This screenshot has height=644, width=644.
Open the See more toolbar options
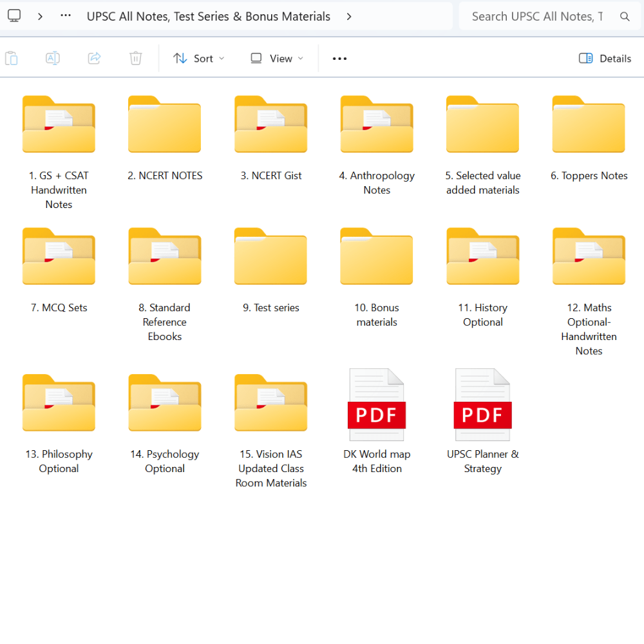click(339, 59)
